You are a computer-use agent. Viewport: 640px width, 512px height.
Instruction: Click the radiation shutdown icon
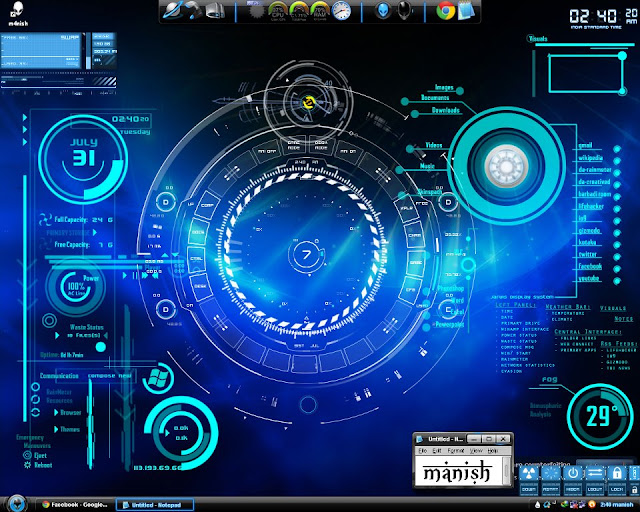click(529, 474)
